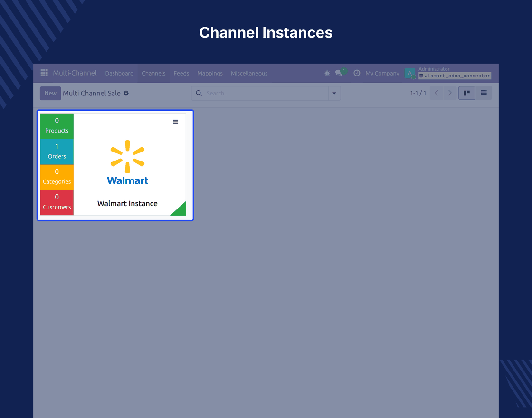Image resolution: width=532 pixels, height=418 pixels.
Task: Open the conversations message icon
Action: [339, 73]
